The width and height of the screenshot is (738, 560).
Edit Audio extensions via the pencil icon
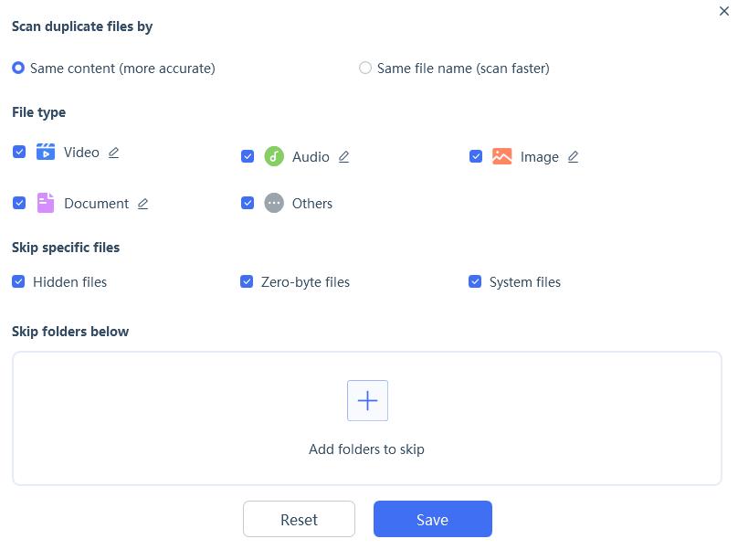(x=343, y=157)
